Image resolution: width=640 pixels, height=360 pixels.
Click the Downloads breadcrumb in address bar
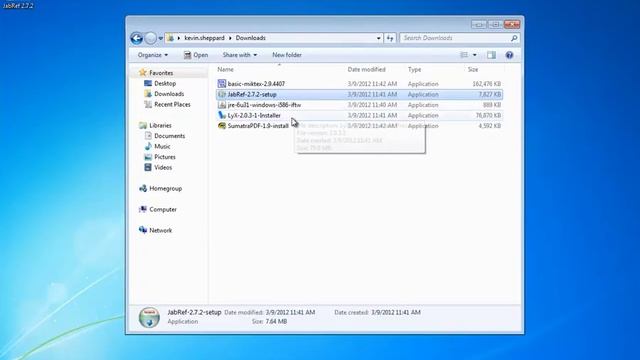[x=251, y=38]
